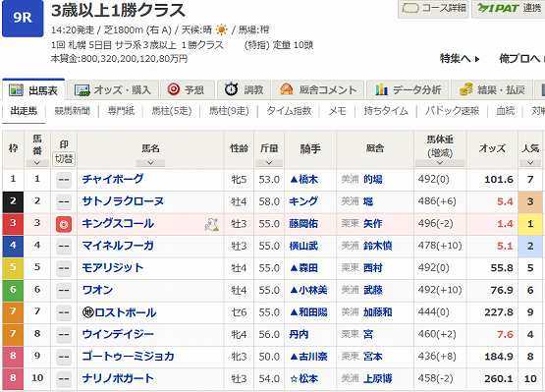The height and width of the screenshot is (392, 545).
Task: Open the 結果・払戻 tab
Action: (x=492, y=90)
